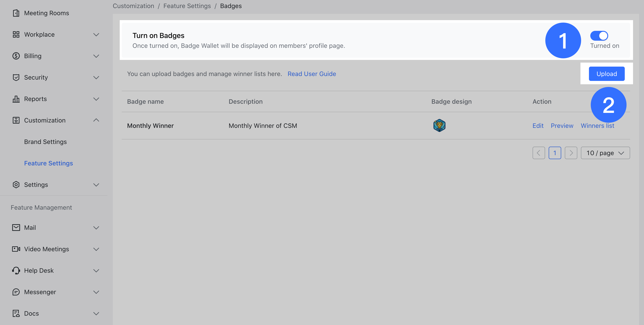
Task: Click the Help Desk headset icon
Action: pyautogui.click(x=16, y=270)
